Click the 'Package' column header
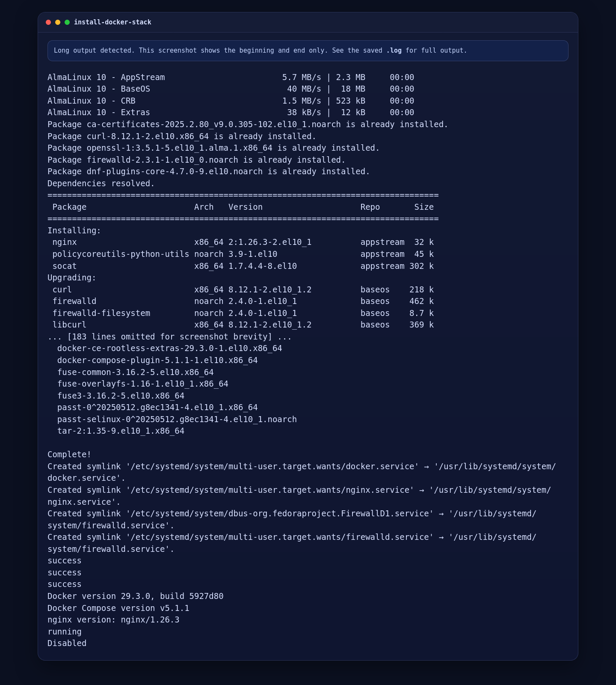This screenshot has height=685, width=616. [69, 207]
